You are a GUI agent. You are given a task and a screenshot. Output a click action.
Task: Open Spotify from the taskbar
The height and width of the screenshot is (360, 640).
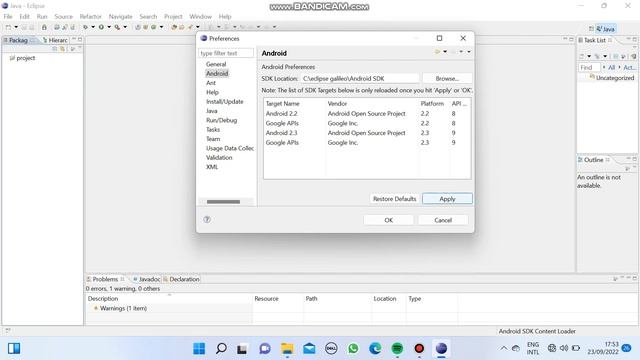tap(397, 349)
